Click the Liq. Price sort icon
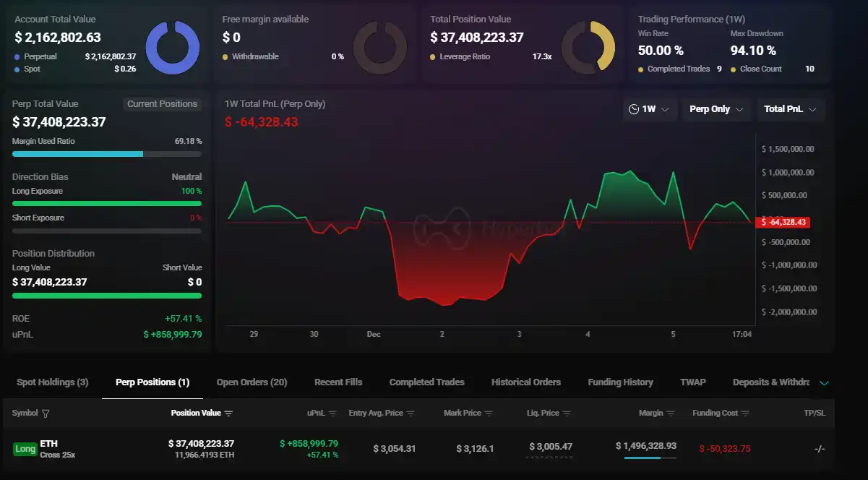Image resolution: width=868 pixels, height=480 pixels. (x=566, y=413)
